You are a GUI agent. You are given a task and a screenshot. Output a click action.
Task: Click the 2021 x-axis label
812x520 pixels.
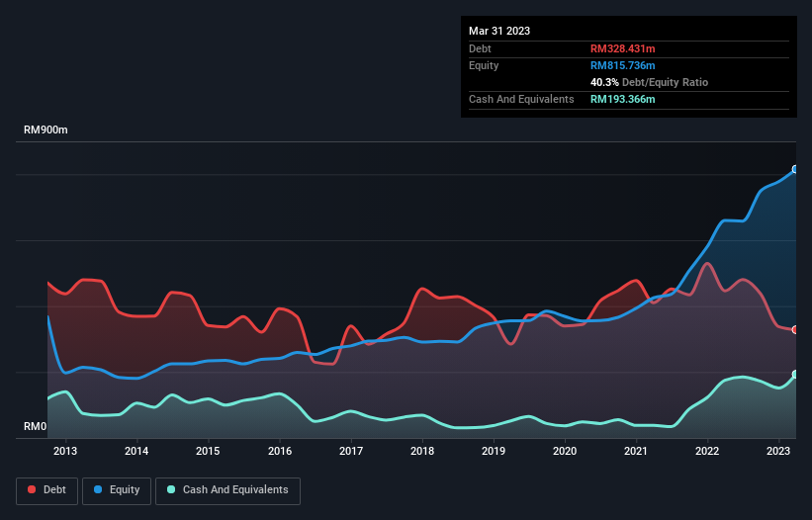[x=635, y=451]
